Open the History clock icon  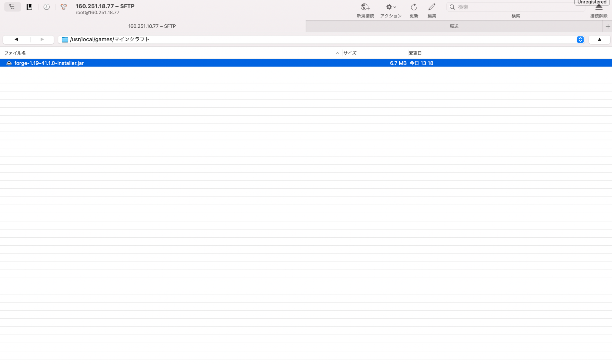pyautogui.click(x=47, y=7)
